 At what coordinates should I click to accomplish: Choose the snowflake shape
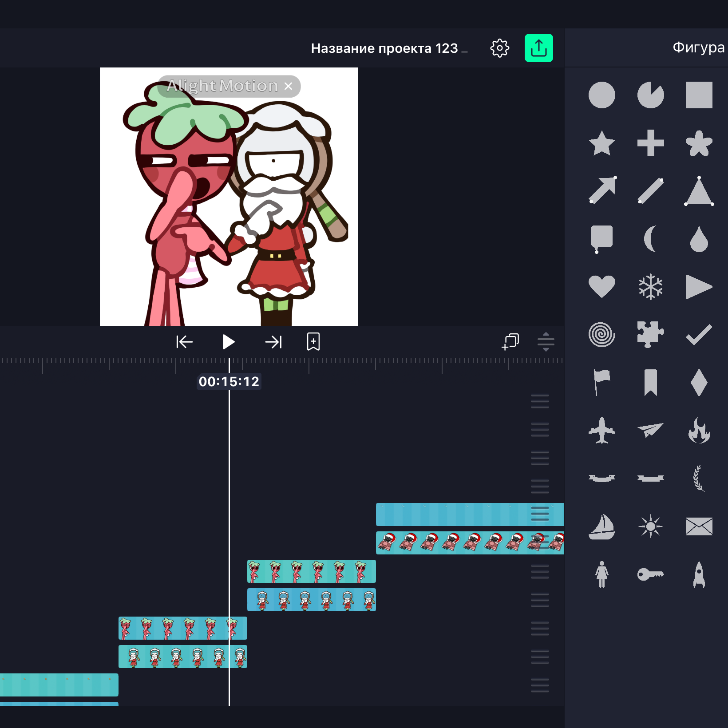[x=650, y=286]
